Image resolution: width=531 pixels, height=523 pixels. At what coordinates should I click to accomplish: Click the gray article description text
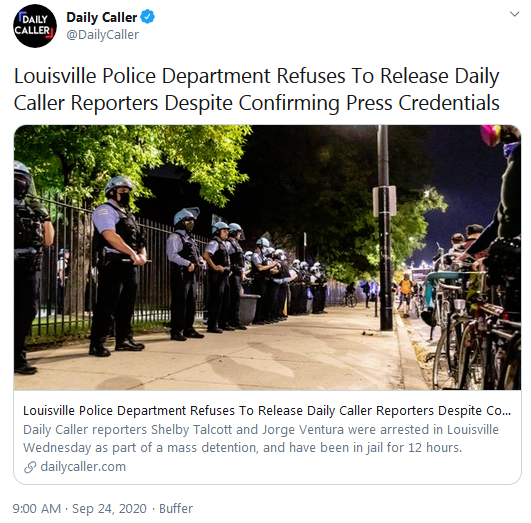coord(261,438)
